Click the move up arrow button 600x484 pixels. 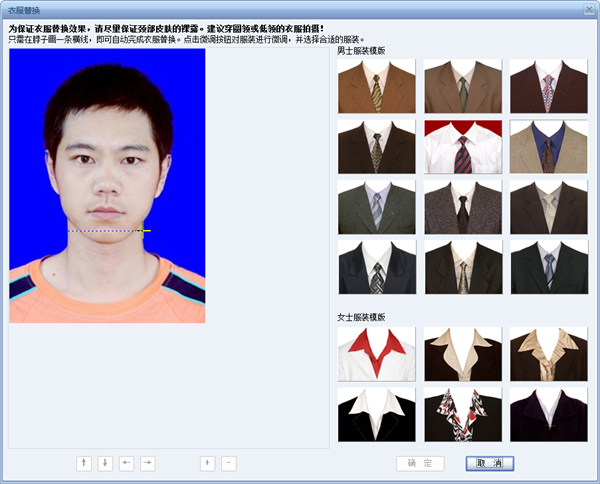(x=84, y=463)
